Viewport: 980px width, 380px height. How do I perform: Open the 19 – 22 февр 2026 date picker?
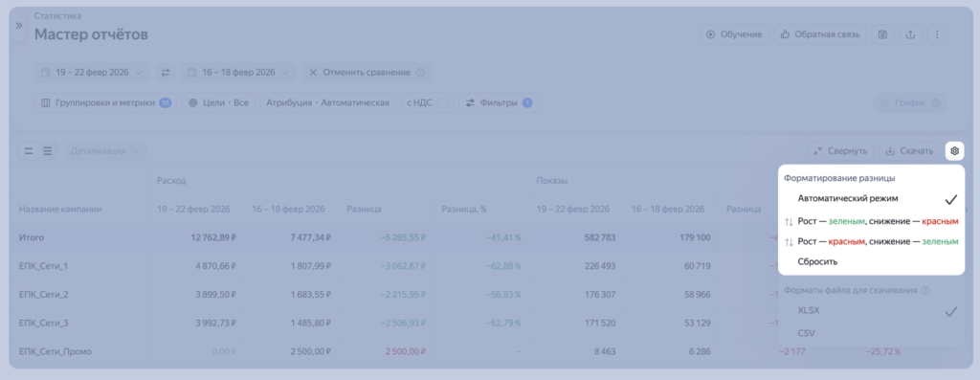(92, 73)
